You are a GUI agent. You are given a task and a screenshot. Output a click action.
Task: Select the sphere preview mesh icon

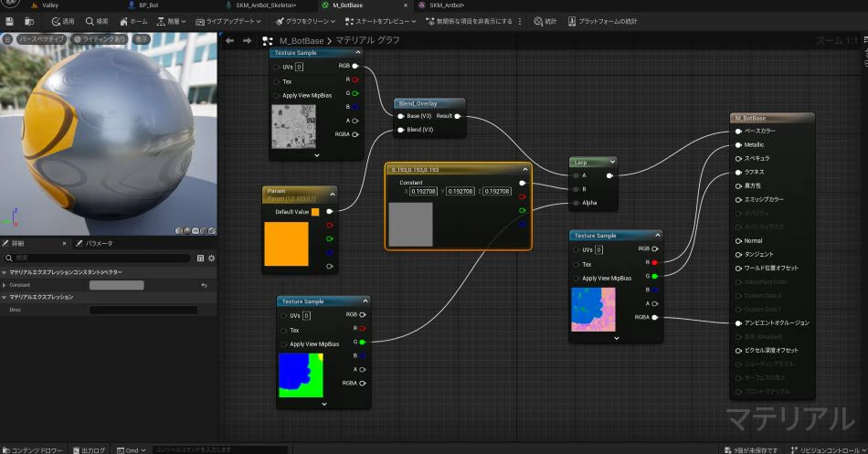(187, 230)
